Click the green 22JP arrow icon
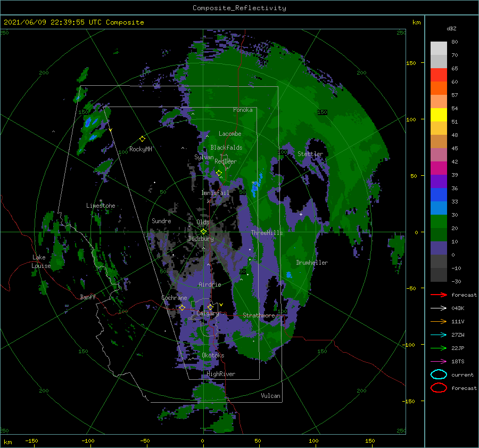Image resolution: width=479 pixels, height=448 pixels. pos(439,348)
